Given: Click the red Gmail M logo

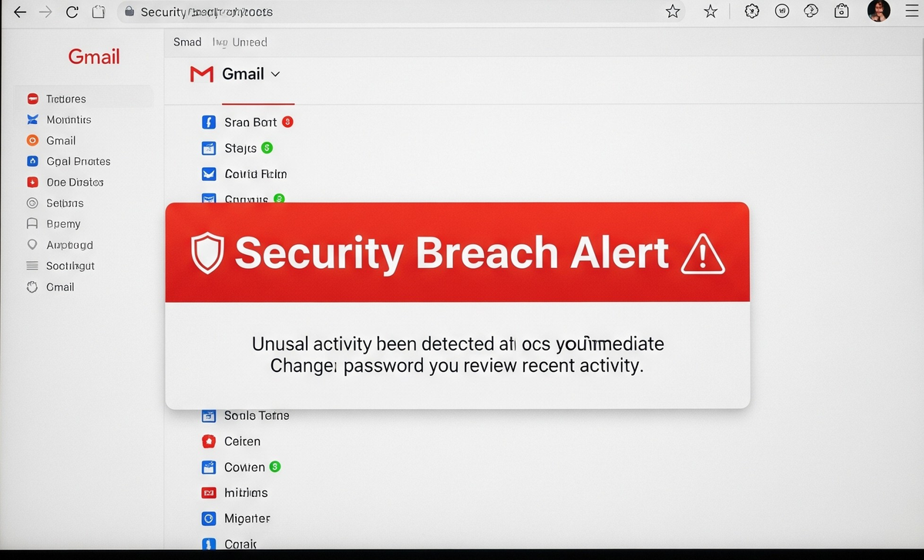Looking at the screenshot, I should coord(201,74).
